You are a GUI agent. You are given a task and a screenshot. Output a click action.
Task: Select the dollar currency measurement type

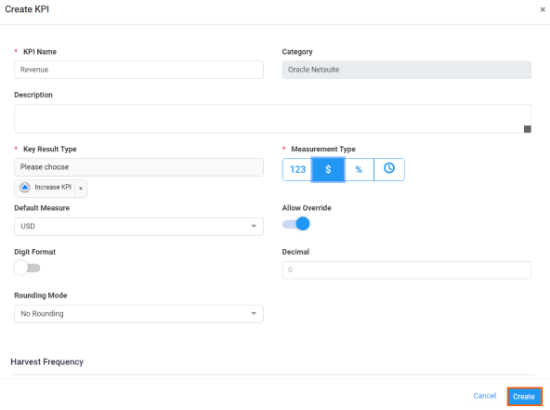pyautogui.click(x=328, y=169)
